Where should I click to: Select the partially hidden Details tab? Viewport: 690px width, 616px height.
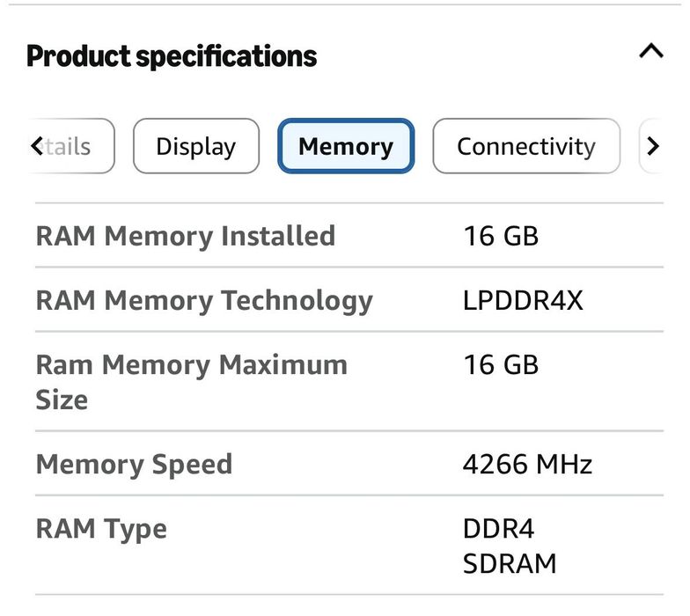tap(70, 146)
